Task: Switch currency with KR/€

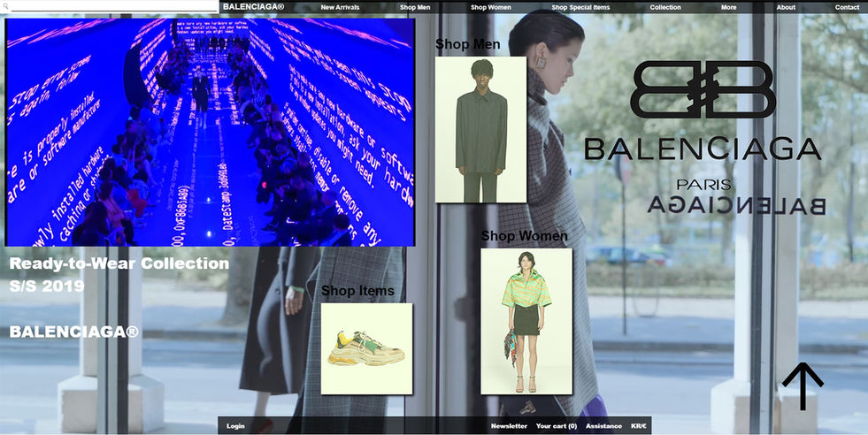Action: tap(638, 426)
